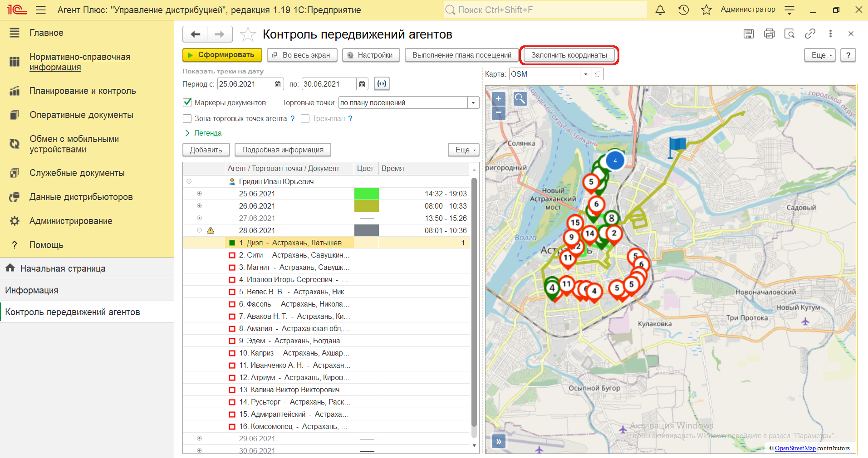Open three-dot form menu
The image size is (868, 458).
[830, 34]
